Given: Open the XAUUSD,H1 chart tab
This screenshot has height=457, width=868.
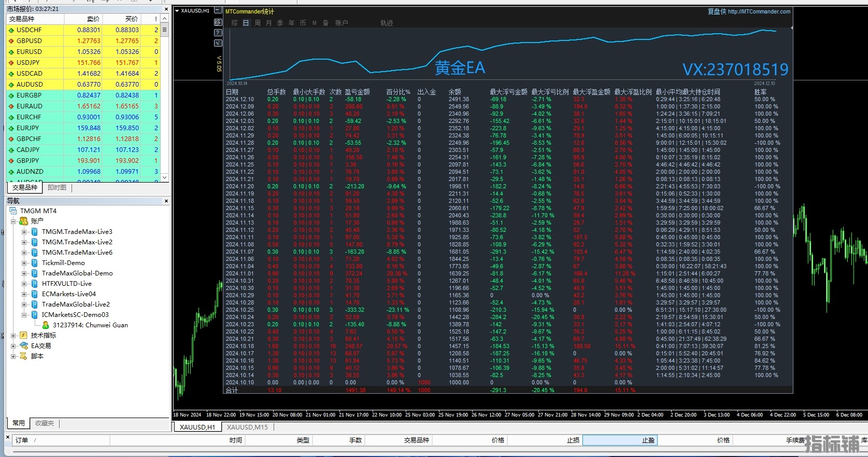Looking at the screenshot, I should [x=197, y=427].
